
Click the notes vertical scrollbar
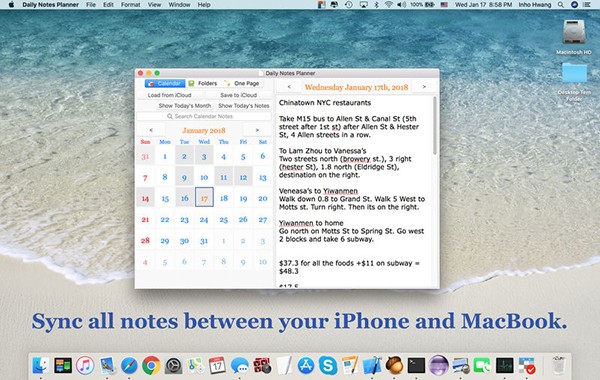(435, 126)
